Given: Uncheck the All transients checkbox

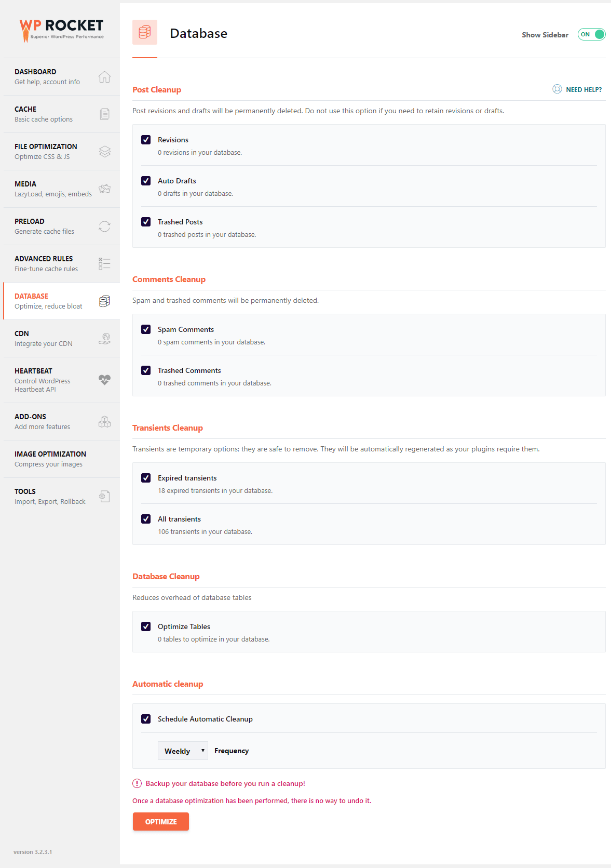Looking at the screenshot, I should 146,519.
